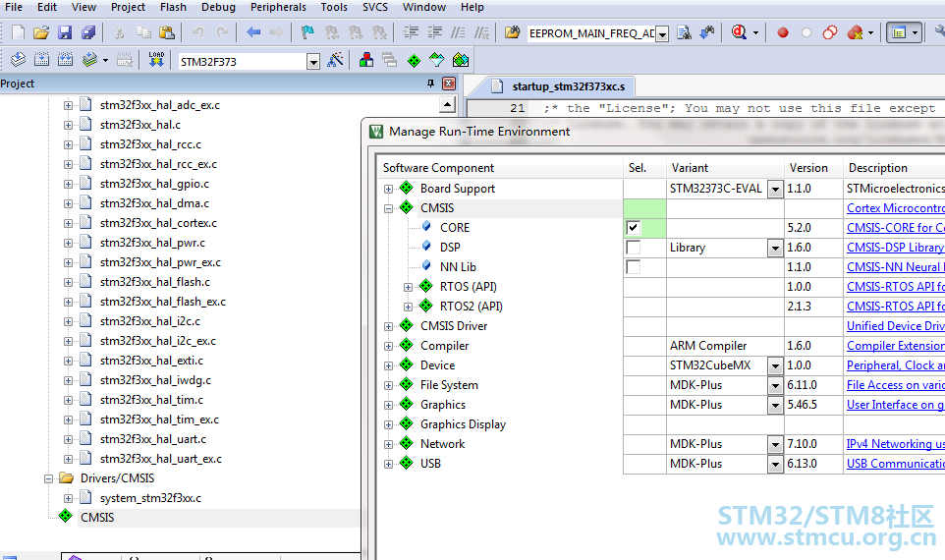Navigate backwards with the blue left arrow
This screenshot has width=945, height=560.
[253, 32]
